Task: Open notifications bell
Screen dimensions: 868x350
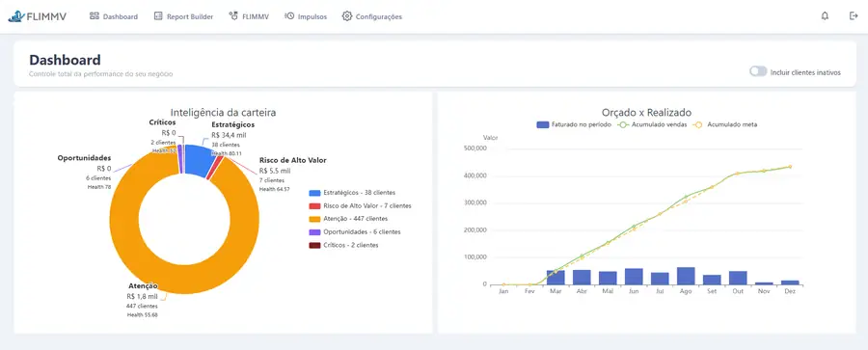Action: (x=825, y=16)
